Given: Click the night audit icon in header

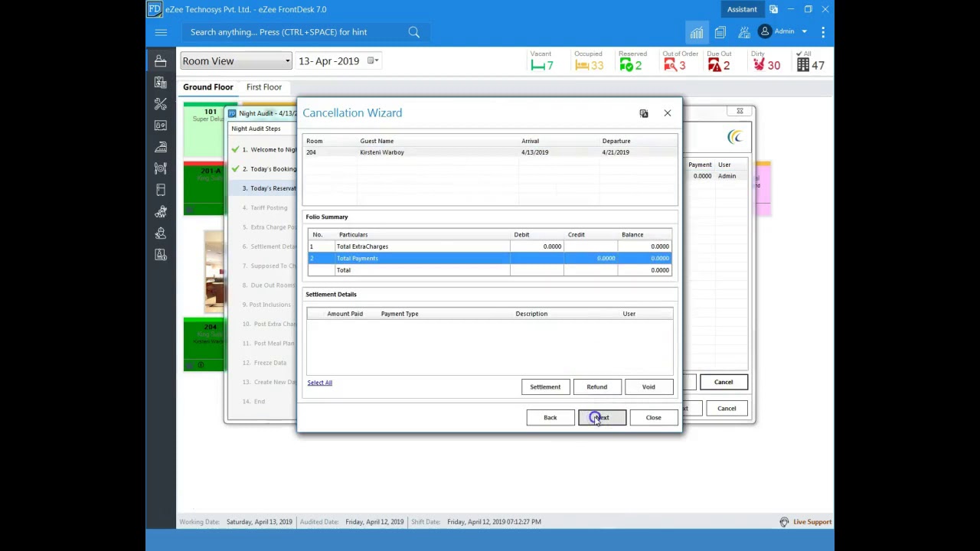Looking at the screenshot, I should click(x=744, y=32).
